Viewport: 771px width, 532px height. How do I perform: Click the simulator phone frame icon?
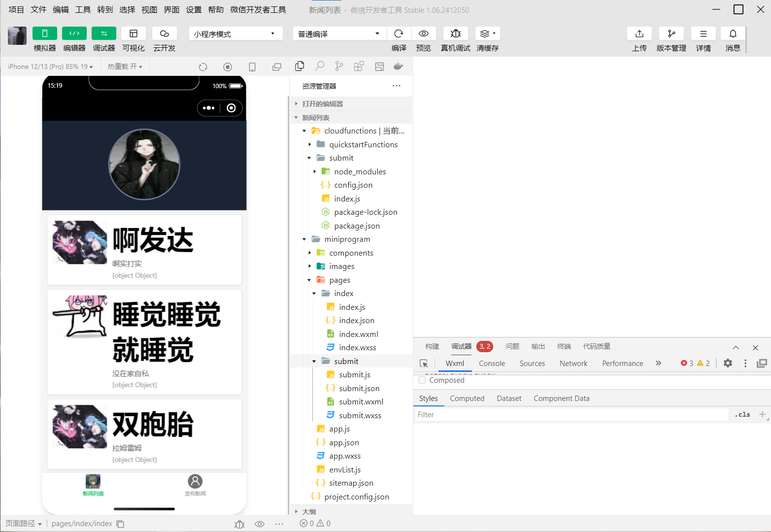(x=252, y=67)
